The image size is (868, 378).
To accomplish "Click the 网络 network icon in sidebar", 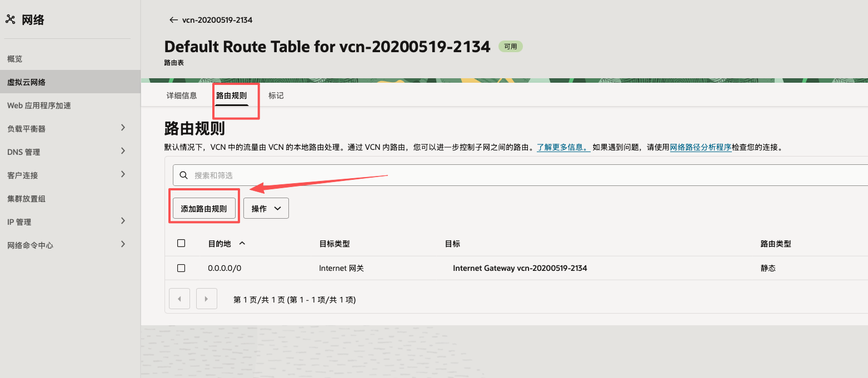I will tap(10, 20).
